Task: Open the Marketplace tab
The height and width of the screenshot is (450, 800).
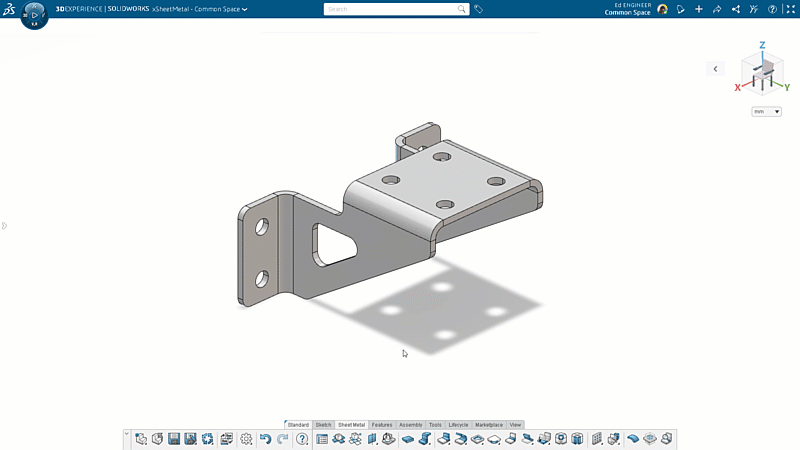Action: pos(489,425)
